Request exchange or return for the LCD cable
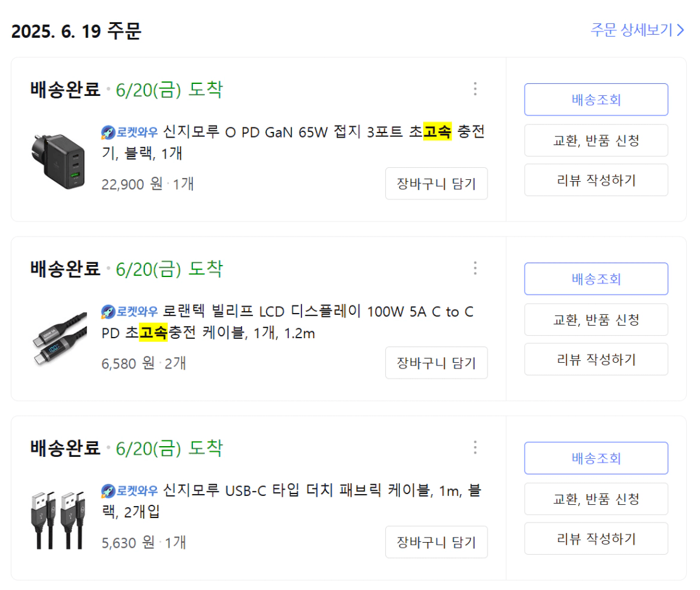 [x=596, y=319]
